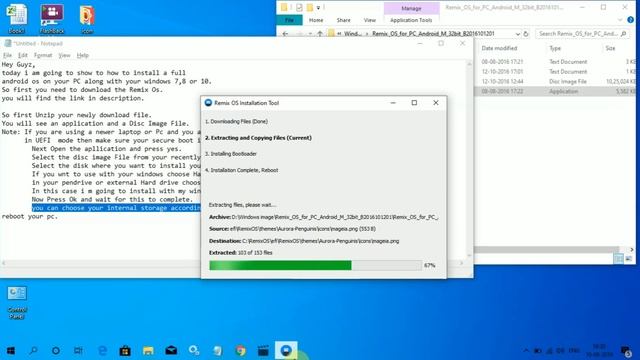Open the Notepad Help menu

[x=82, y=55]
